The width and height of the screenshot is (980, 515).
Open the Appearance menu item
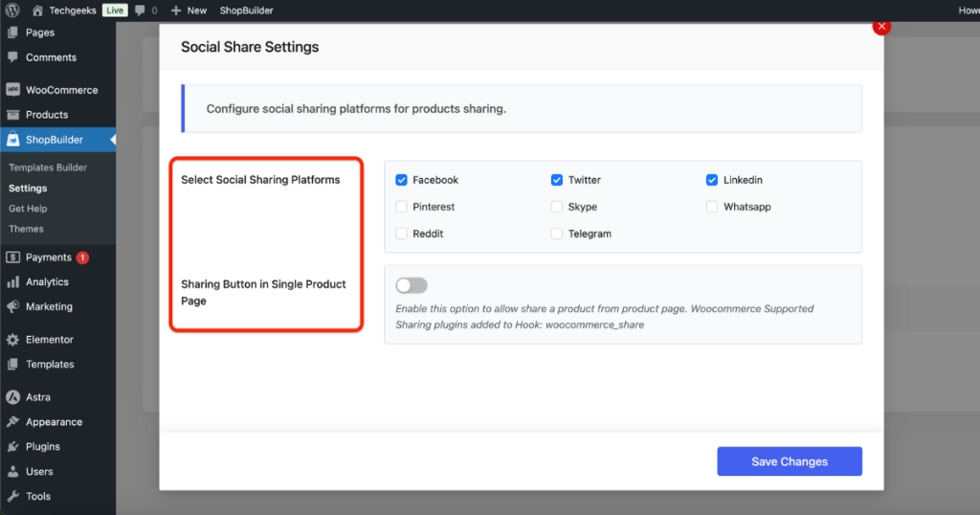click(57, 422)
